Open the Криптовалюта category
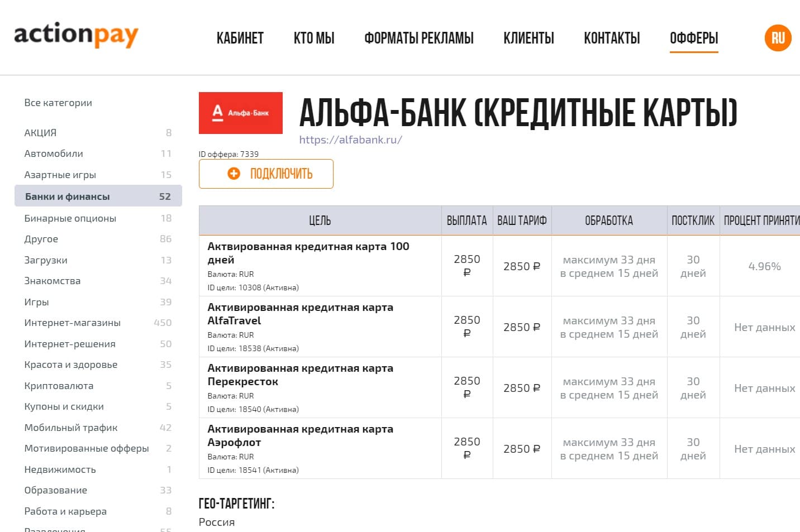Screen dimensions: 800x532 59,386
